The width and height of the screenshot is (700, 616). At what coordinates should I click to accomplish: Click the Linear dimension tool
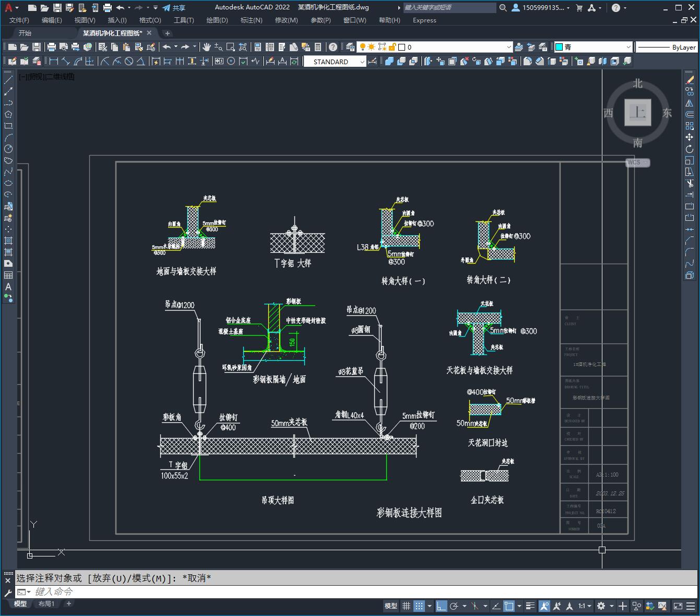53,61
